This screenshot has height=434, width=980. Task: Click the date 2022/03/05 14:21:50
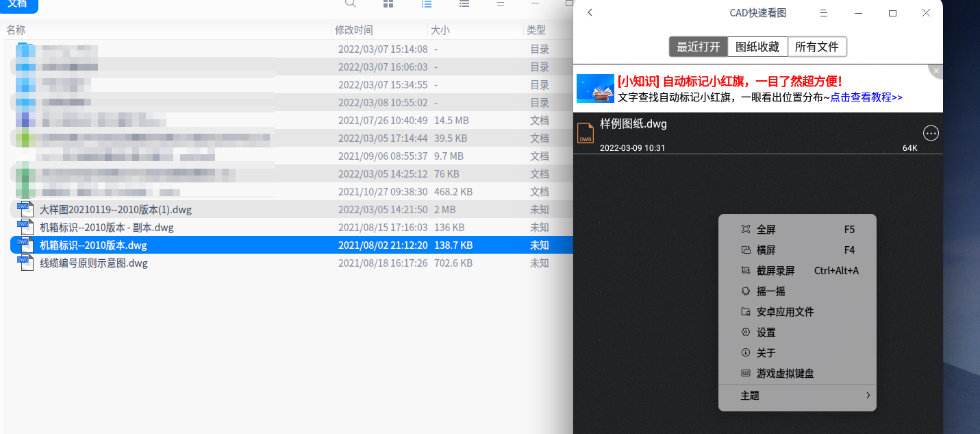pyautogui.click(x=383, y=209)
